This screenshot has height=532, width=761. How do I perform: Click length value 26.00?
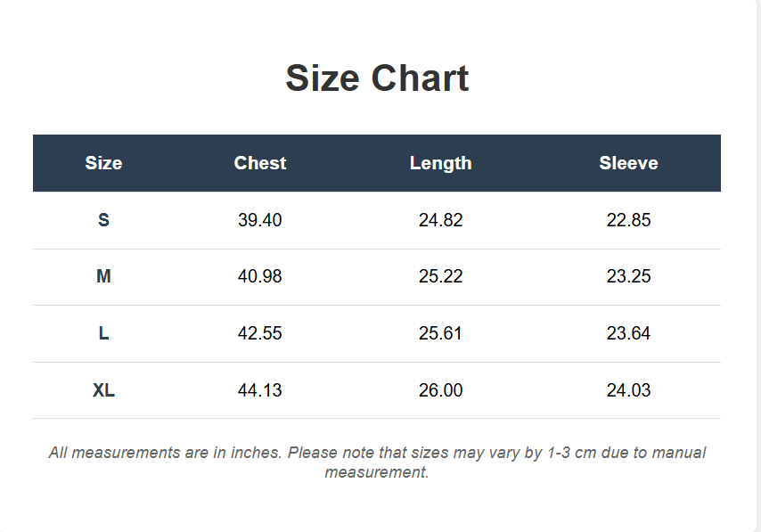click(440, 390)
